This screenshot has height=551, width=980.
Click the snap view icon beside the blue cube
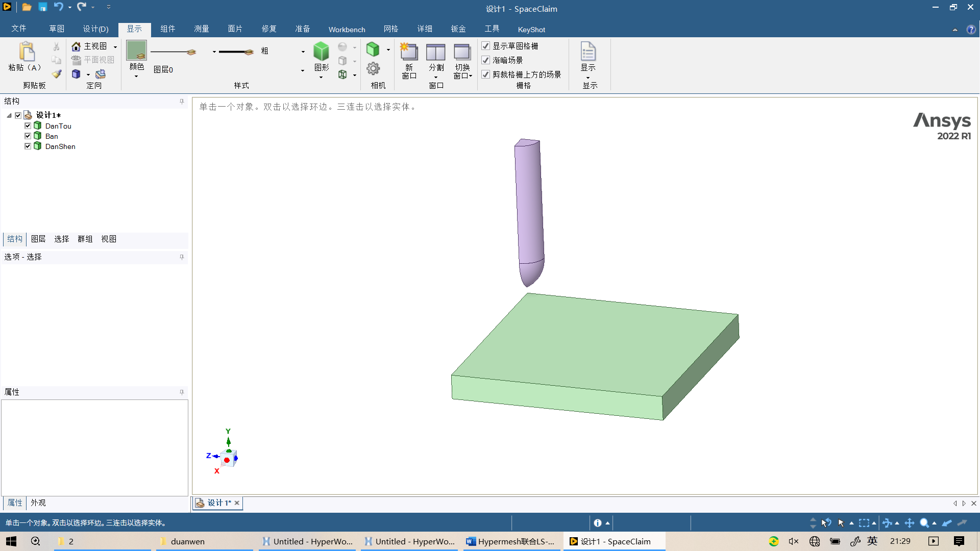[101, 74]
